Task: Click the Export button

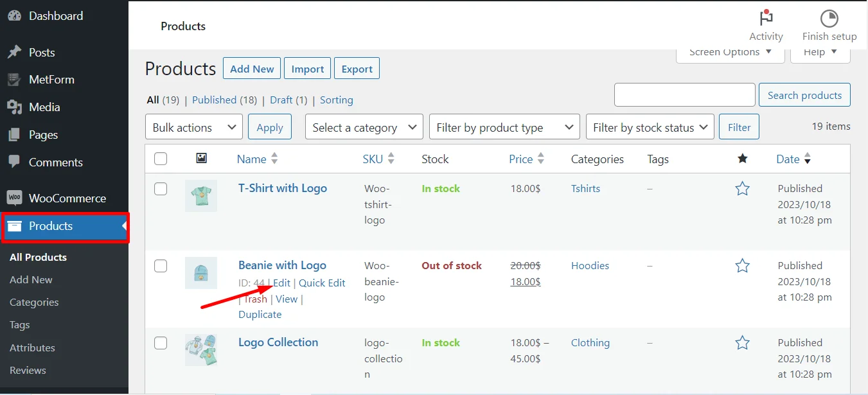Action: 357,69
